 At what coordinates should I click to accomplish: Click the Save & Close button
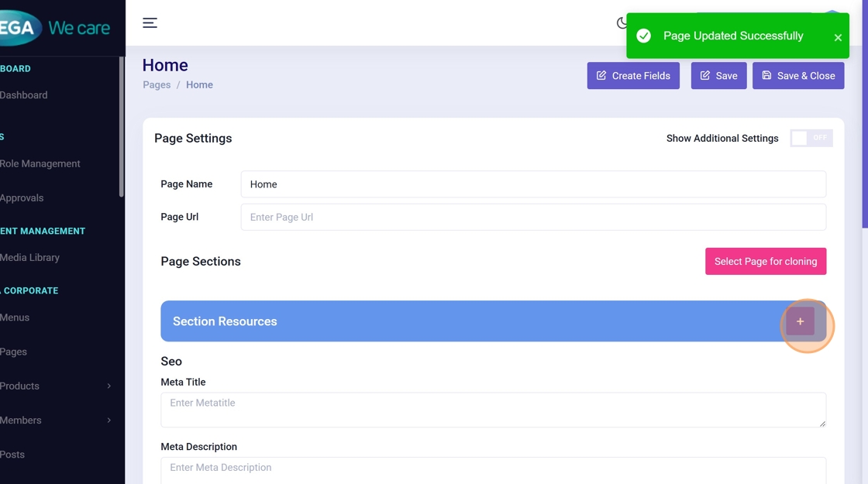pos(797,76)
